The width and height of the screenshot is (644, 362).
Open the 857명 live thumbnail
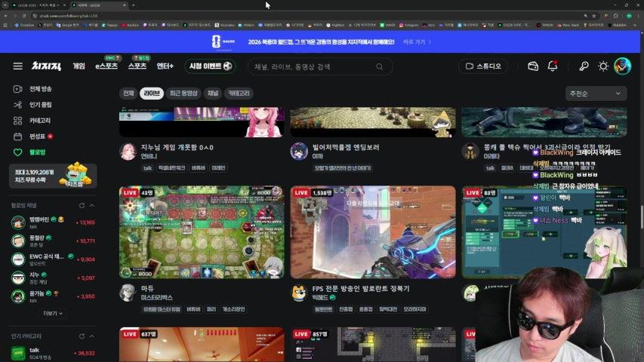click(x=373, y=345)
